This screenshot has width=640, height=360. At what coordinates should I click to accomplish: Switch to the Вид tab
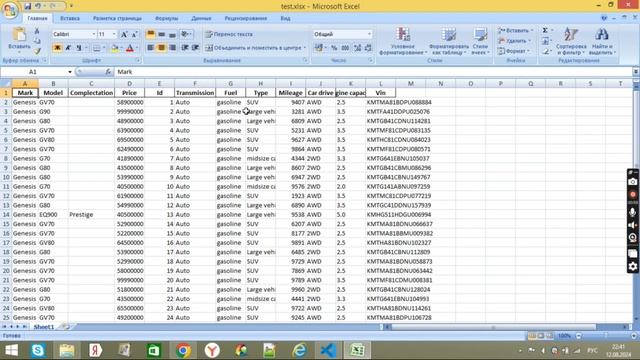[285, 18]
